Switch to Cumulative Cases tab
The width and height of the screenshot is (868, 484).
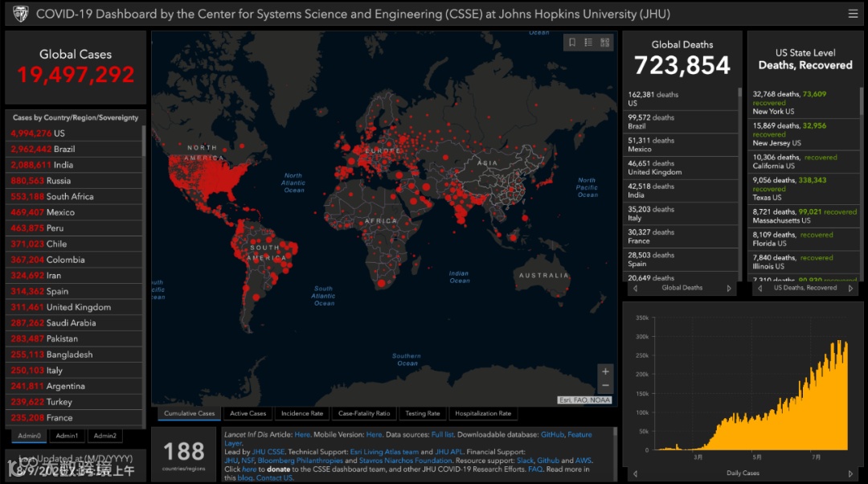[x=189, y=414]
